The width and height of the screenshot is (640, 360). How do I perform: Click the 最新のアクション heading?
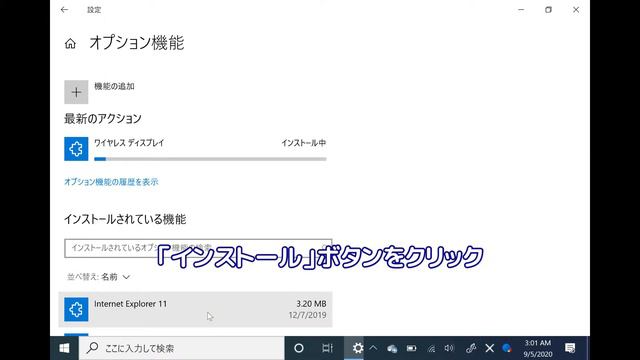pos(103,118)
